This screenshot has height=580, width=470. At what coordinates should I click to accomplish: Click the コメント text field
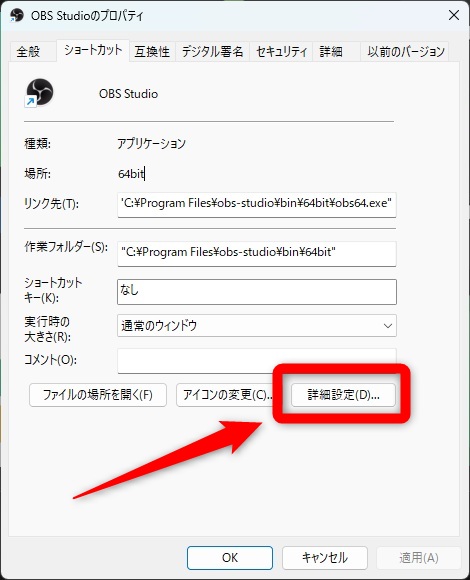pos(257,360)
